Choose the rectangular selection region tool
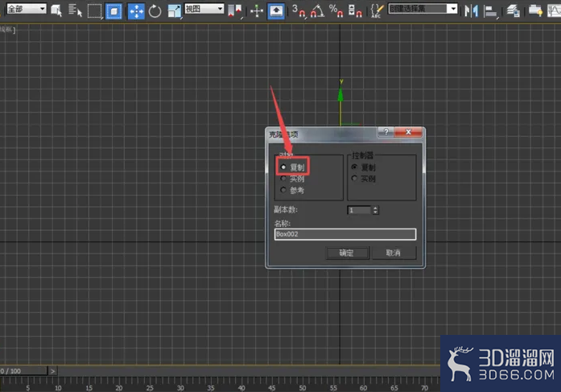This screenshot has width=561, height=392. pyautogui.click(x=94, y=11)
